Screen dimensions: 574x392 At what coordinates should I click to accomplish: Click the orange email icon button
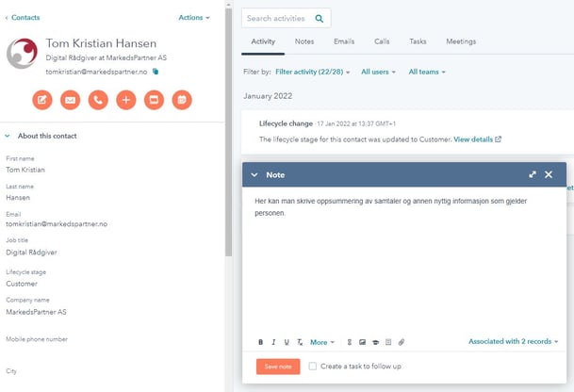click(x=71, y=100)
